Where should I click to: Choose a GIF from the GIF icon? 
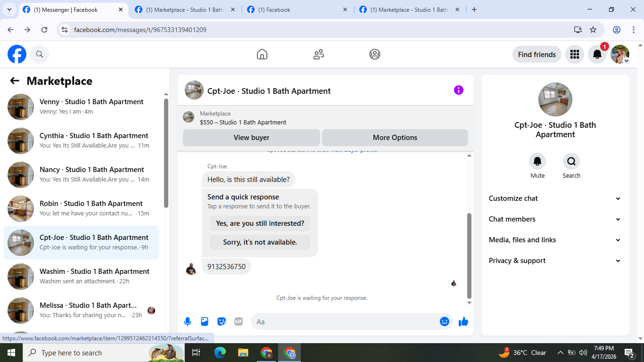click(x=239, y=321)
